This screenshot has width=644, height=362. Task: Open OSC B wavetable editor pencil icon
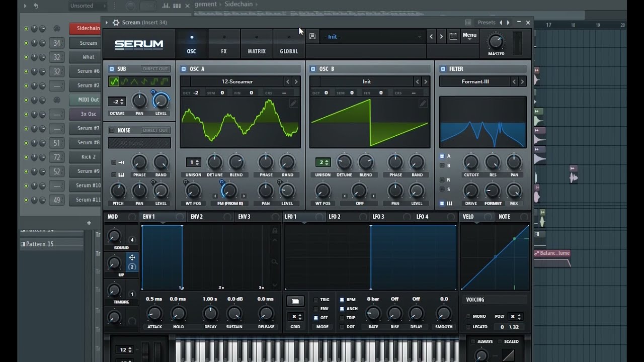[x=423, y=103]
